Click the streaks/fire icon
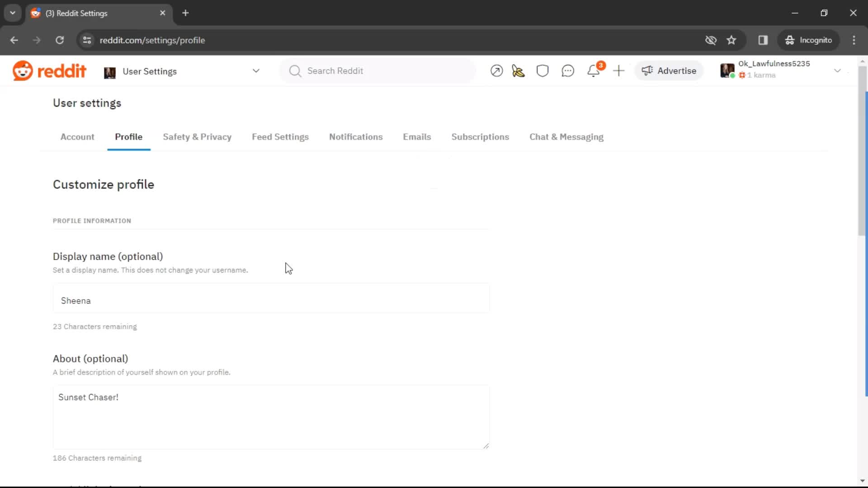This screenshot has width=868, height=488. click(x=518, y=70)
